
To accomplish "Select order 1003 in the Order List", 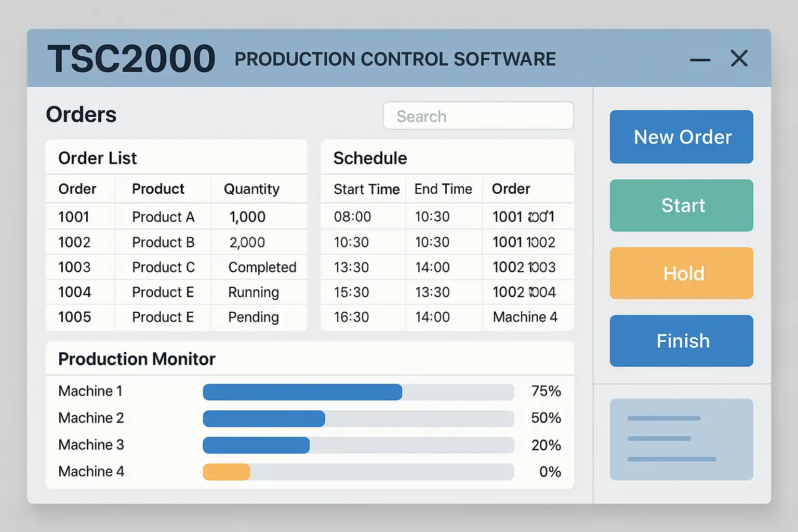I will tap(74, 267).
